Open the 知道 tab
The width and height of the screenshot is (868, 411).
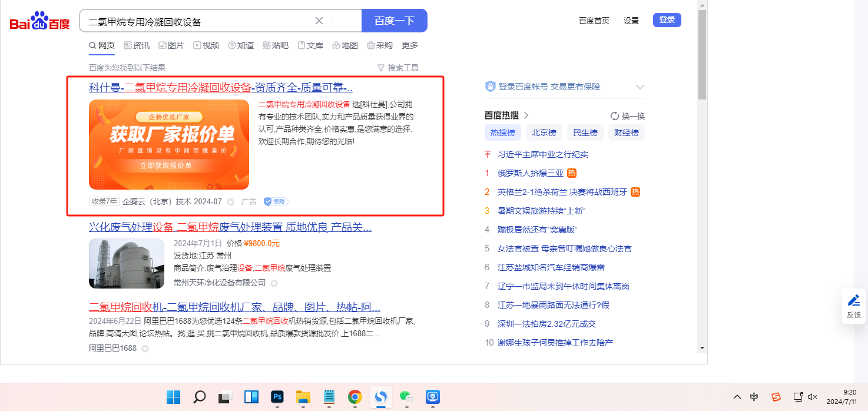point(241,45)
